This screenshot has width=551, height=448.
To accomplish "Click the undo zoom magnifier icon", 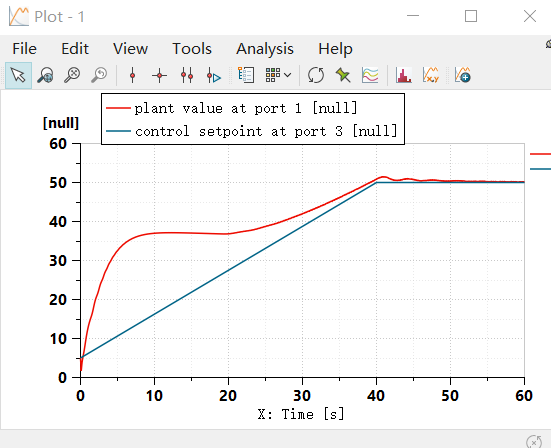I will (99, 75).
